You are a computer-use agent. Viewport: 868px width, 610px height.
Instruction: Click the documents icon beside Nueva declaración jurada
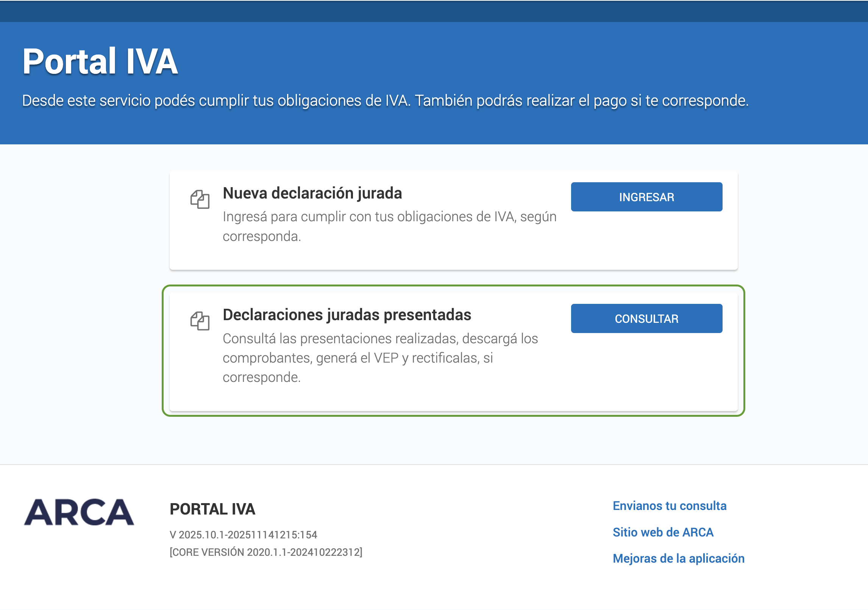point(200,199)
